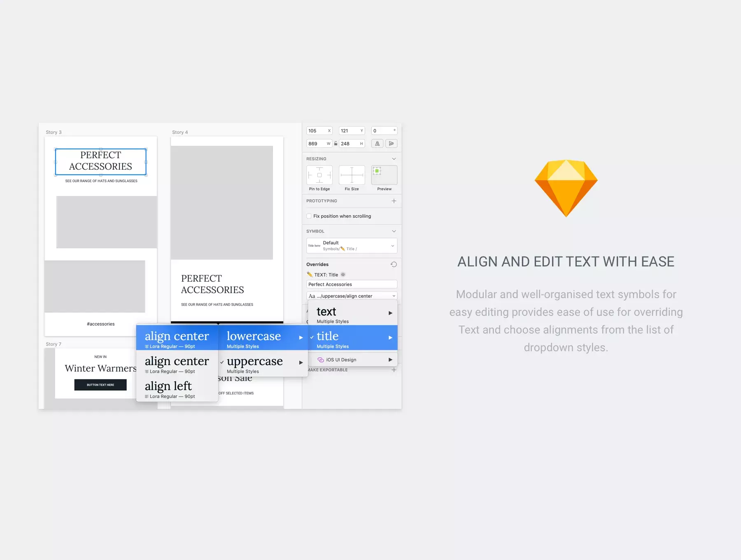Click the flip horizontal icon
The height and width of the screenshot is (560, 741).
[x=377, y=144]
